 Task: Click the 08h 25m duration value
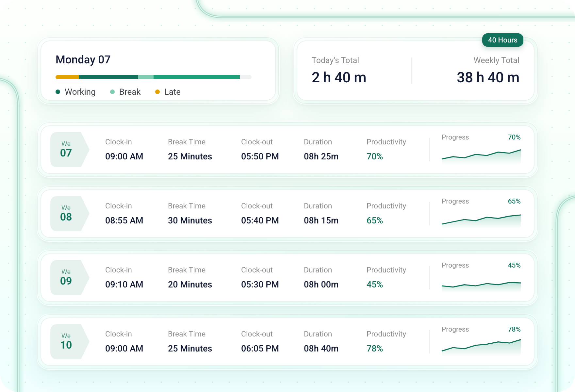pyautogui.click(x=321, y=156)
